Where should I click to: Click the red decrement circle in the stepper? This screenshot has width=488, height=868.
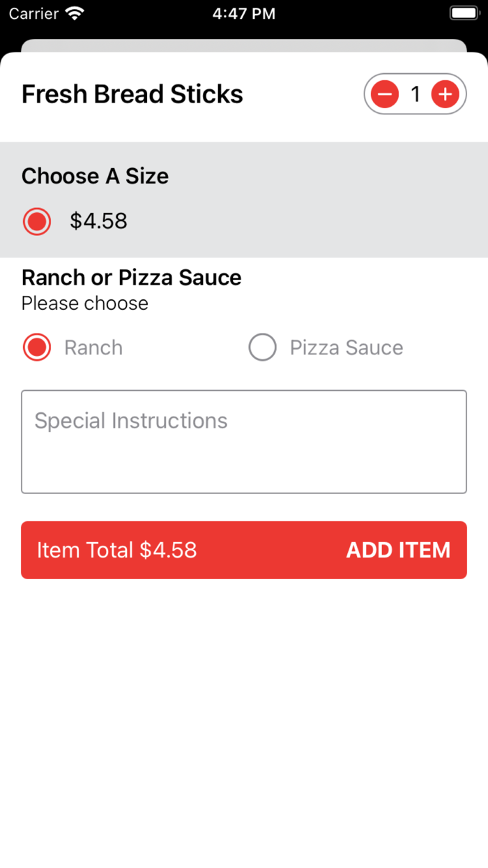[384, 93]
